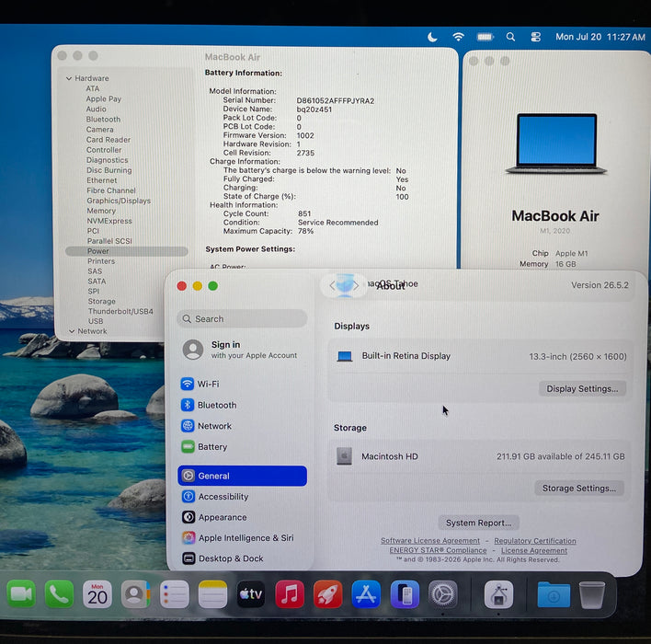
Task: Go forward with Settings toolbar right chevron
Action: point(356,285)
